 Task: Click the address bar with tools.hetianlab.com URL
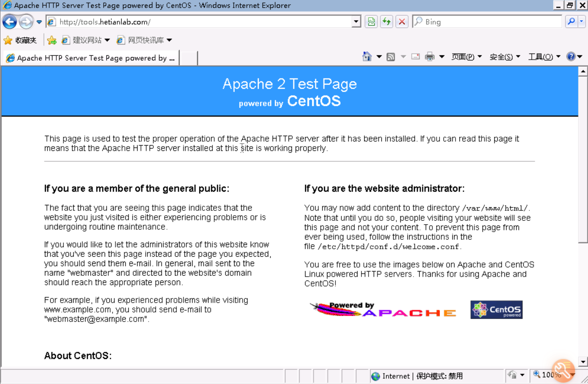[199, 22]
